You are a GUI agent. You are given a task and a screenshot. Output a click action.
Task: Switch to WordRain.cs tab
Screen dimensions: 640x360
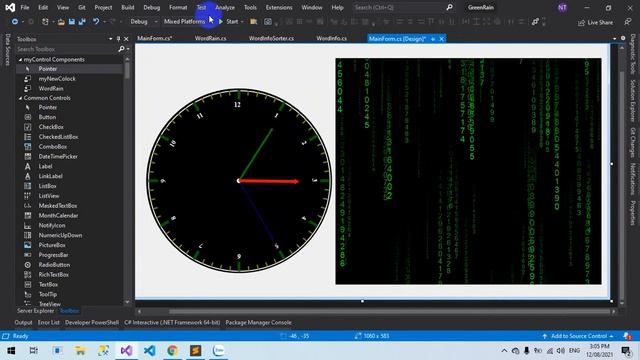pos(211,38)
